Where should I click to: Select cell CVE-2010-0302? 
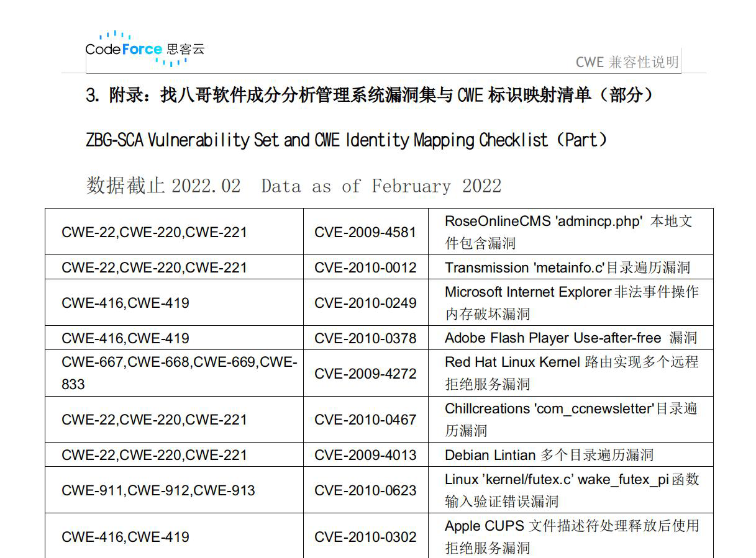click(x=366, y=536)
